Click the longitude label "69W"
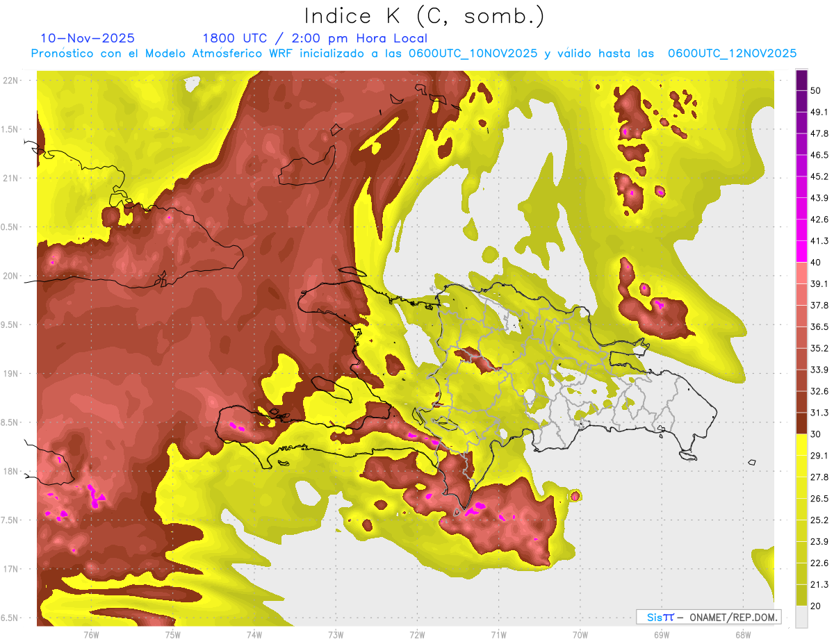 (x=662, y=634)
